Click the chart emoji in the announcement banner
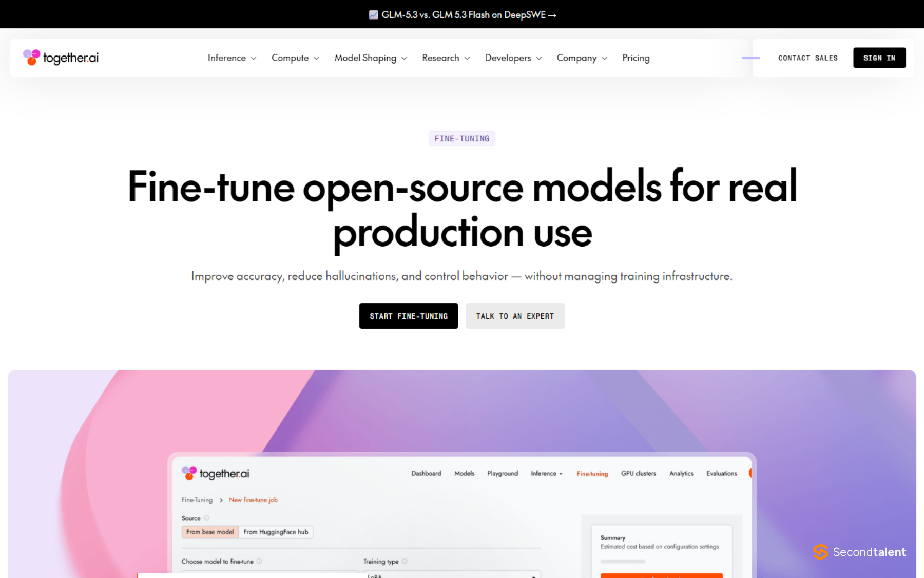Screen dimensions: 924x578 373,15
